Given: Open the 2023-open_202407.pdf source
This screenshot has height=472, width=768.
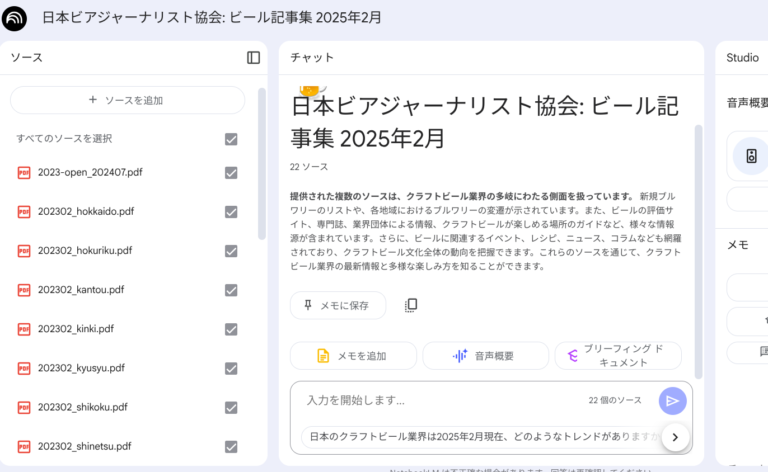Looking at the screenshot, I should coord(90,172).
